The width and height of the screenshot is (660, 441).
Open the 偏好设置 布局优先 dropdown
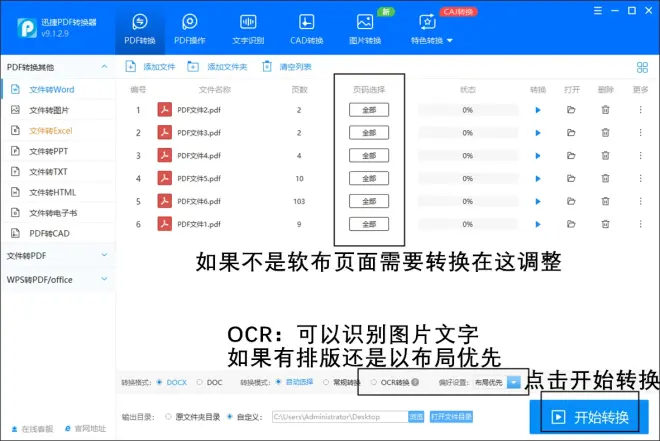point(497,382)
